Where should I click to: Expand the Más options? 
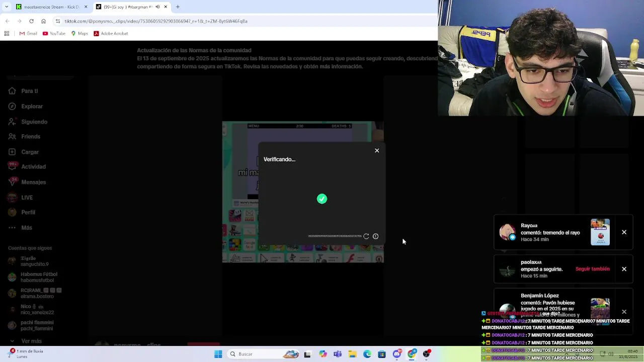20,228
